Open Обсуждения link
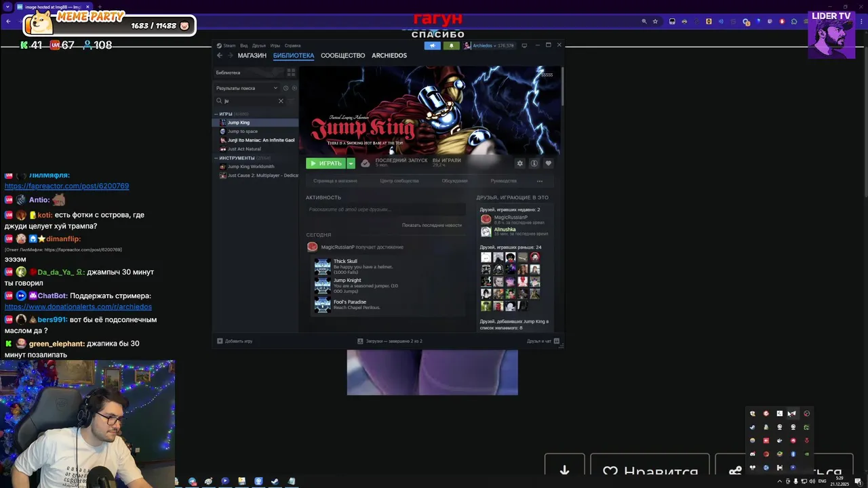The image size is (868, 488). point(454,181)
